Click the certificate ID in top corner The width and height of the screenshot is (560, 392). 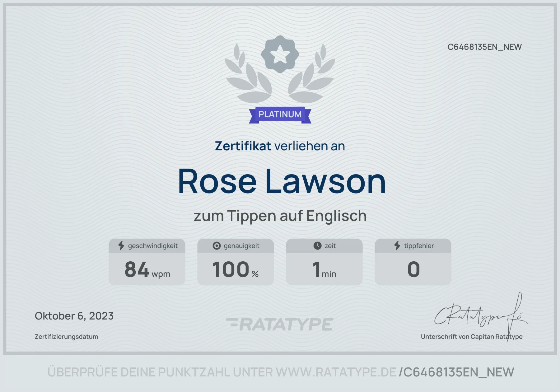pos(484,47)
